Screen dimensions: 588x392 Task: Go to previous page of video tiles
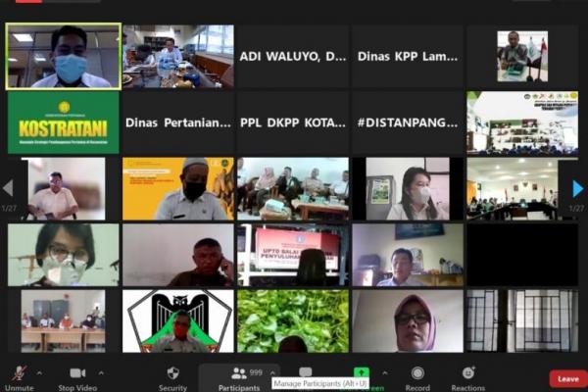click(8, 189)
